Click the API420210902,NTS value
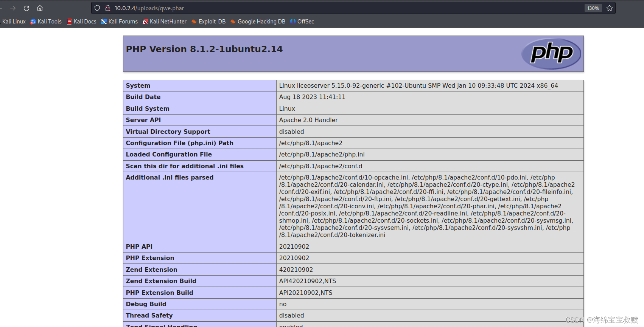 coord(308,281)
